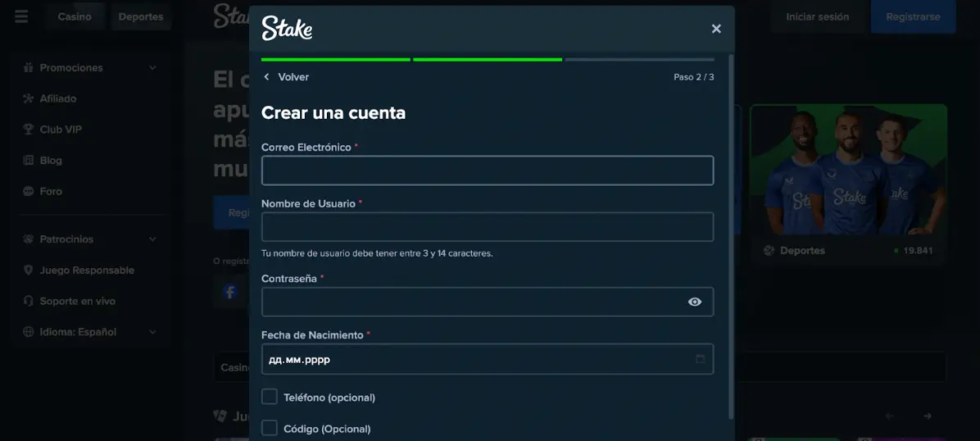The width and height of the screenshot is (980, 441).
Task: Click the hamburger menu icon
Action: coord(21,16)
